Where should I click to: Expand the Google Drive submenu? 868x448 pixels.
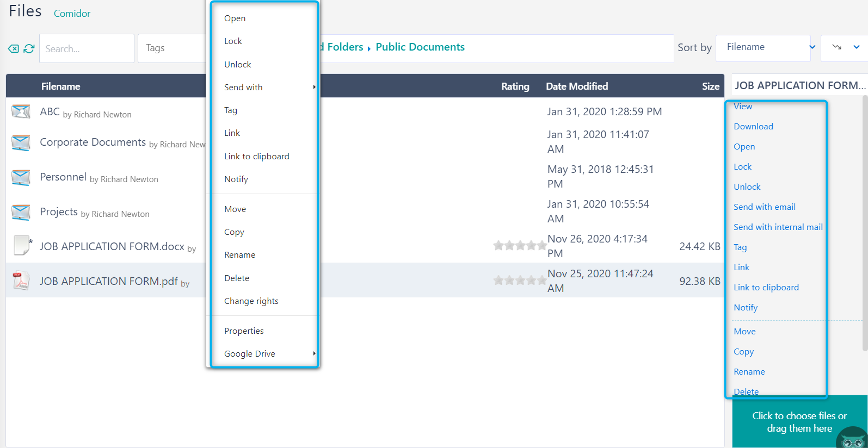(314, 353)
